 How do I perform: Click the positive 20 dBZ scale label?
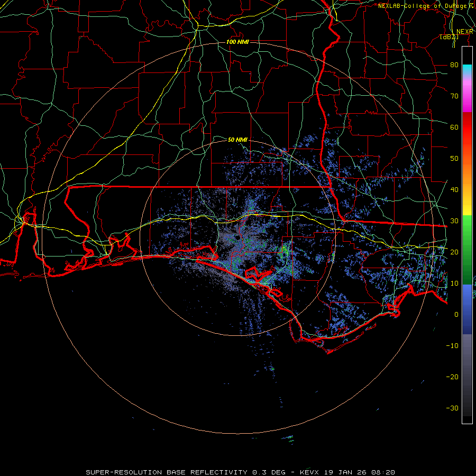(454, 252)
